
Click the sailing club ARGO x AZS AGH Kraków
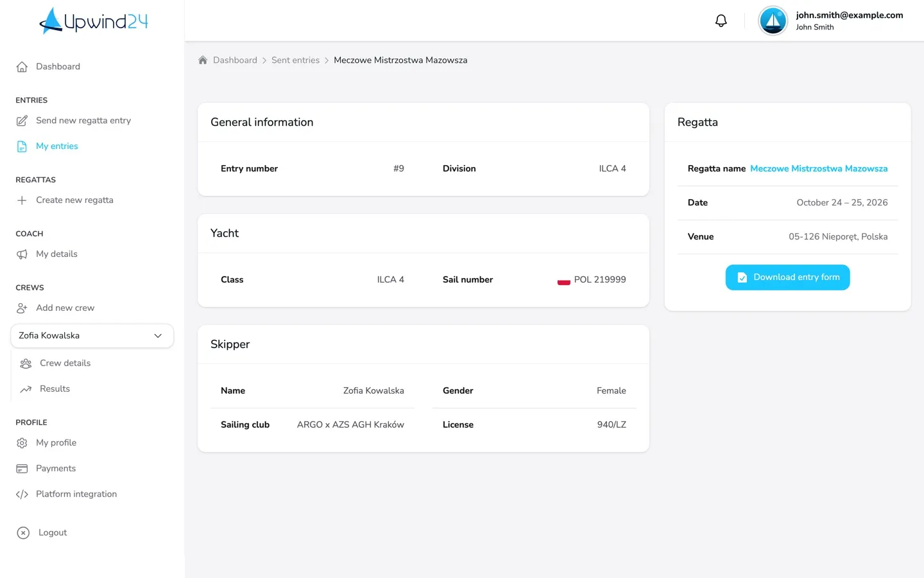[350, 425]
